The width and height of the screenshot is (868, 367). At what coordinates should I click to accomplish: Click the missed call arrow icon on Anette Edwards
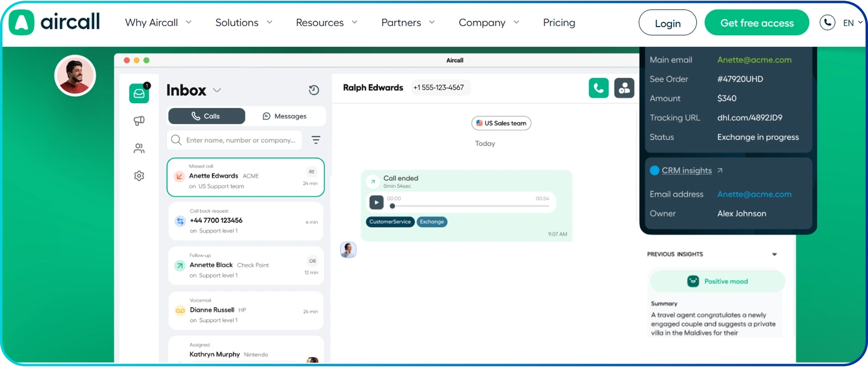coord(179,176)
